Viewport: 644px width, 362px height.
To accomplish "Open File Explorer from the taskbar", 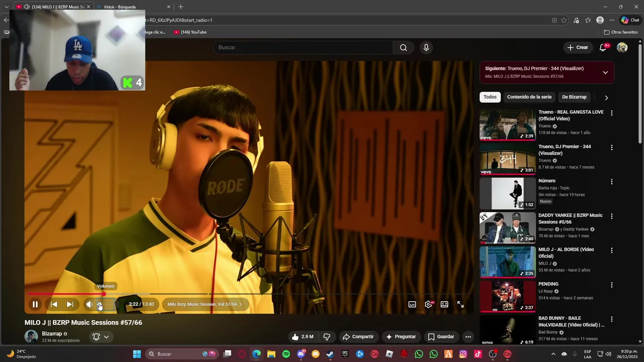I will coord(271,354).
